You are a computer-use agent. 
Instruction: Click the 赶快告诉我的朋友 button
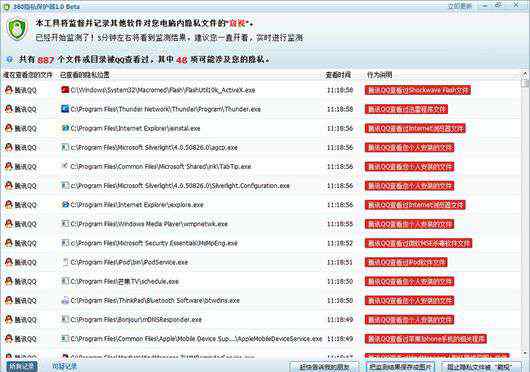pos(323,367)
